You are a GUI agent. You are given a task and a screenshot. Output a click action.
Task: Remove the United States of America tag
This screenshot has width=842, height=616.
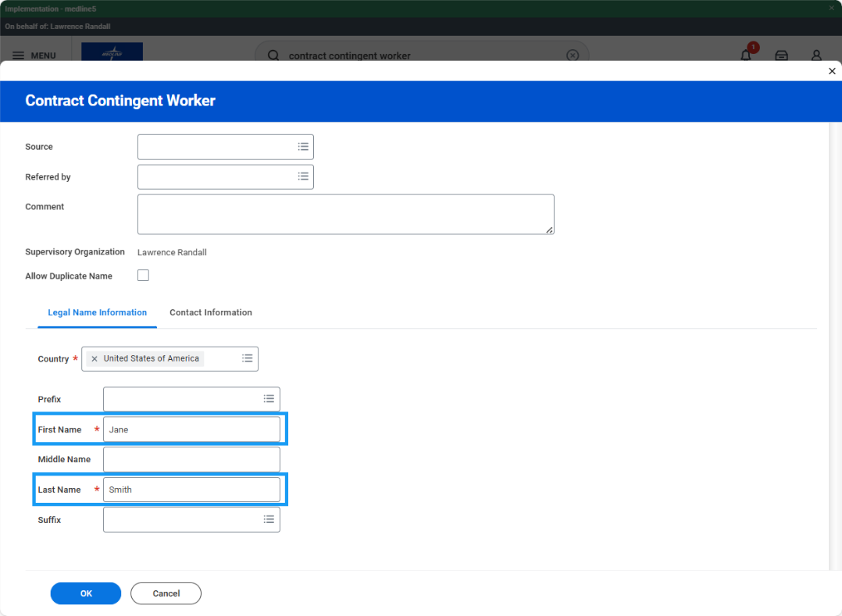tap(95, 358)
